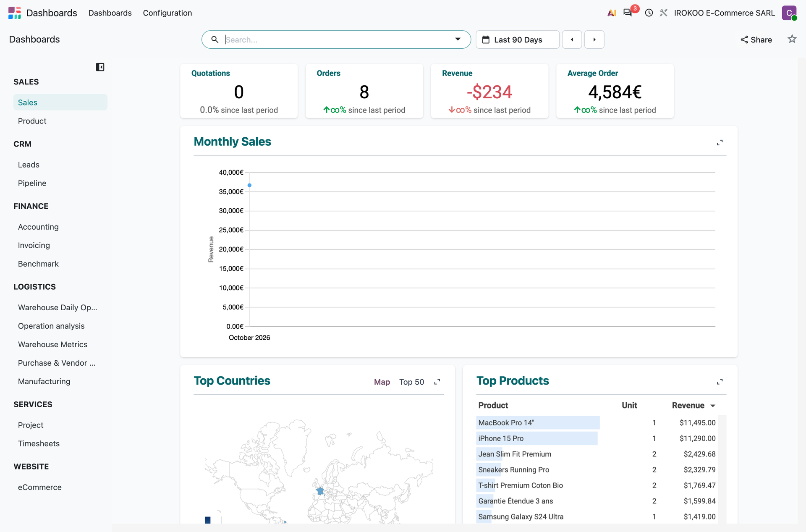Open the eCommerce dashboard
This screenshot has height=532, width=806.
coord(60,487)
